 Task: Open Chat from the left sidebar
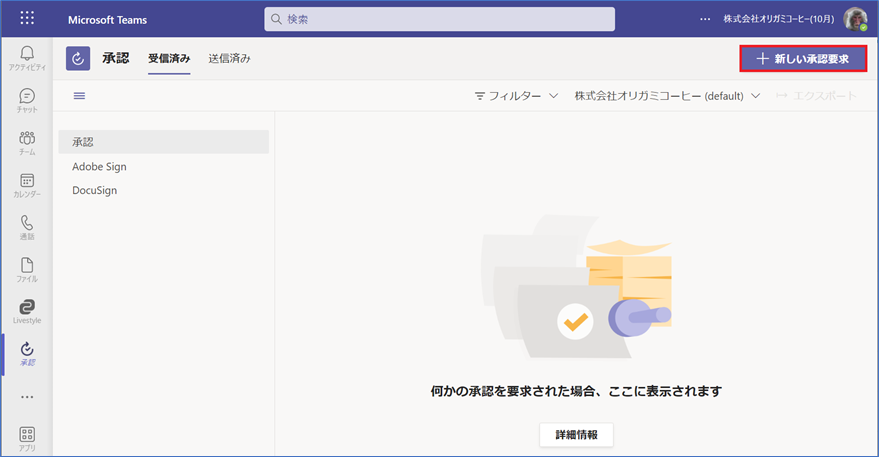coord(27,100)
